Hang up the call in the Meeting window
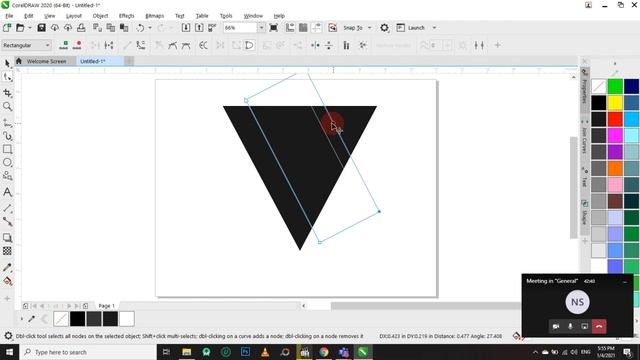640x360 pixels. tap(599, 327)
